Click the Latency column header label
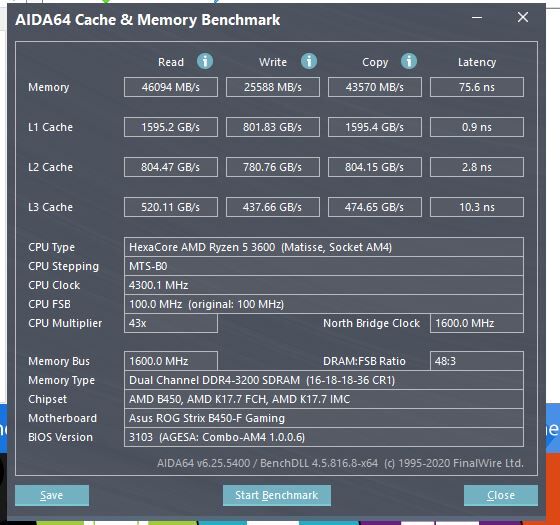This screenshot has width=560, height=525. pos(477,62)
